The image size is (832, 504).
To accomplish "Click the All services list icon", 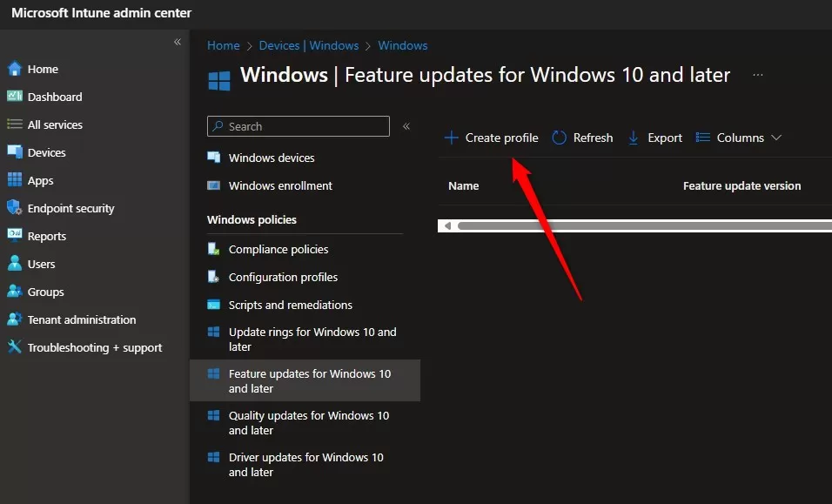I will click(15, 124).
